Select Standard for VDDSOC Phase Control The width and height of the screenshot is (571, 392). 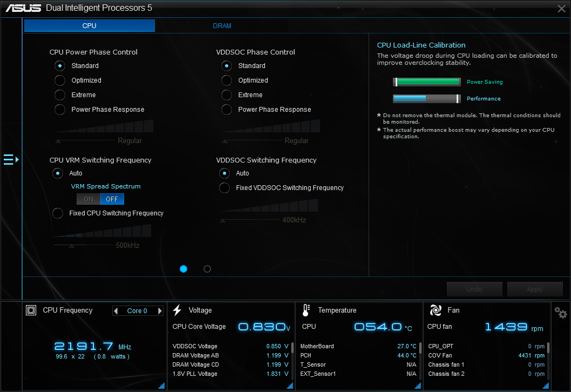click(x=227, y=66)
